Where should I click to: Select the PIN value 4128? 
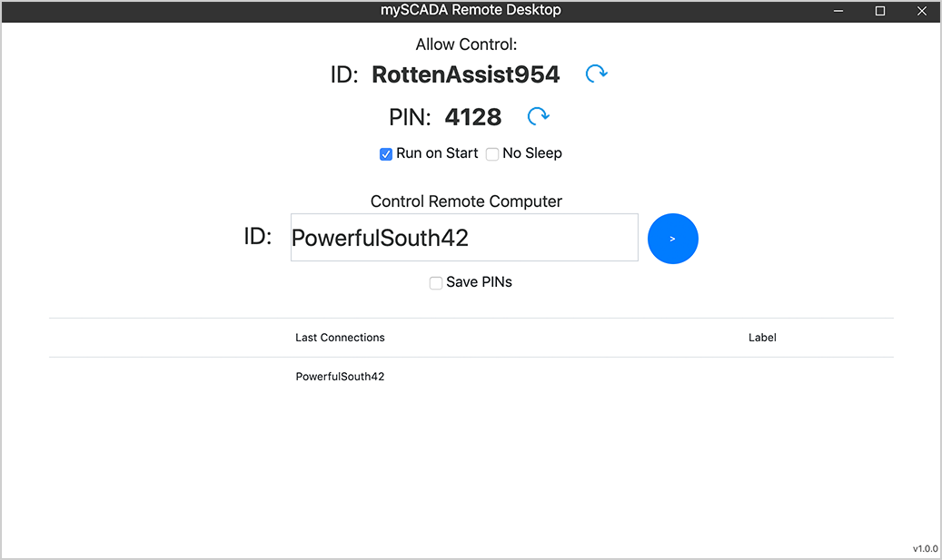(x=472, y=117)
